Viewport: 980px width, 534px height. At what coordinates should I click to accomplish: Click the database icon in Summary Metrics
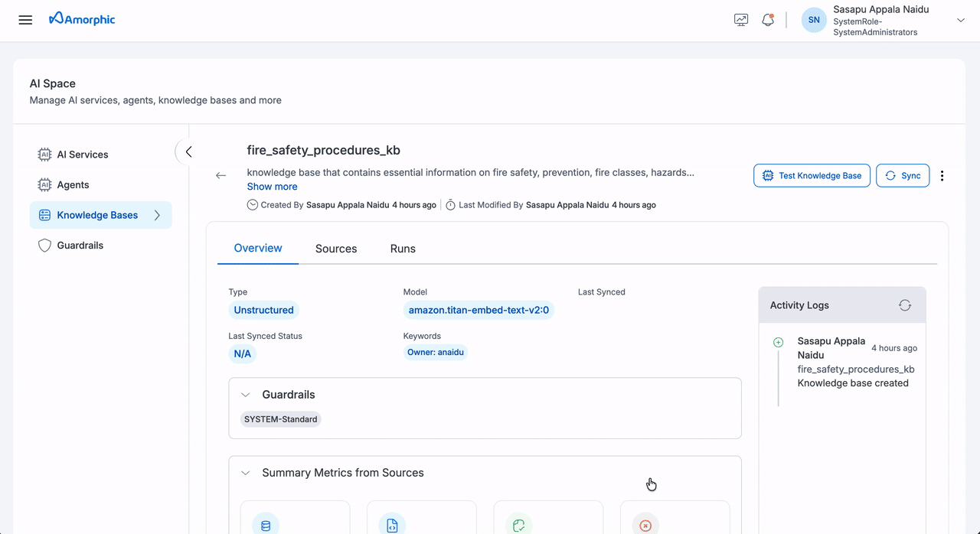point(265,525)
